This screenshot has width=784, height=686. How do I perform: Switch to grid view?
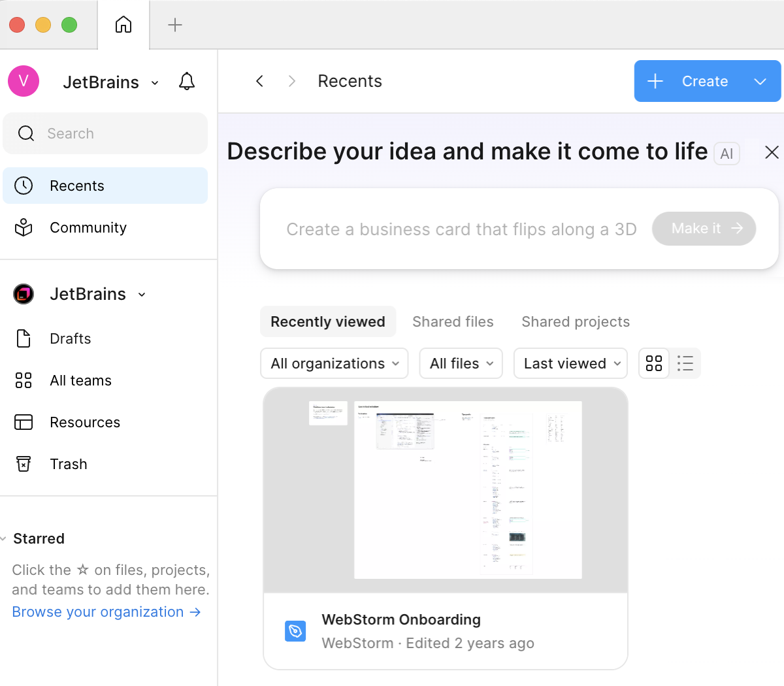[654, 363]
